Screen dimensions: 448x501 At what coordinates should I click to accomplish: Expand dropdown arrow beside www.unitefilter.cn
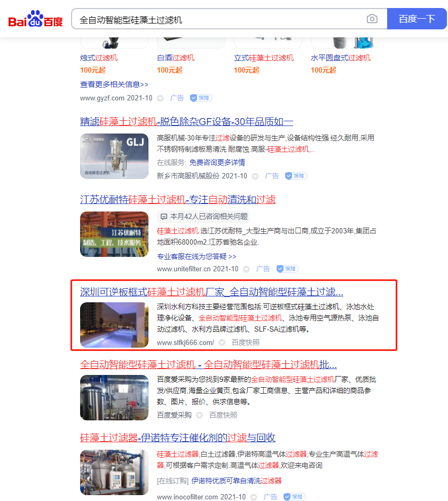246,269
